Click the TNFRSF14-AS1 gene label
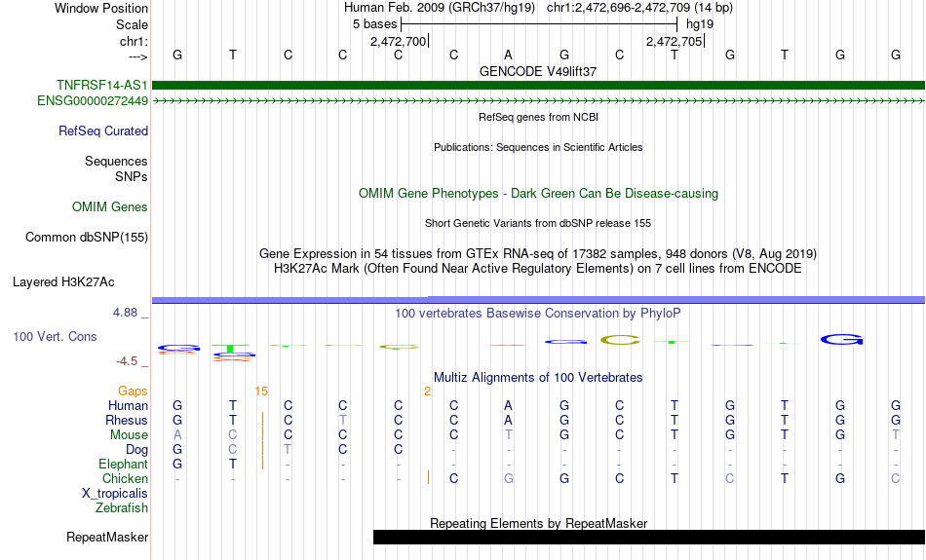Viewport: 926px width, 560px height. 102,85
